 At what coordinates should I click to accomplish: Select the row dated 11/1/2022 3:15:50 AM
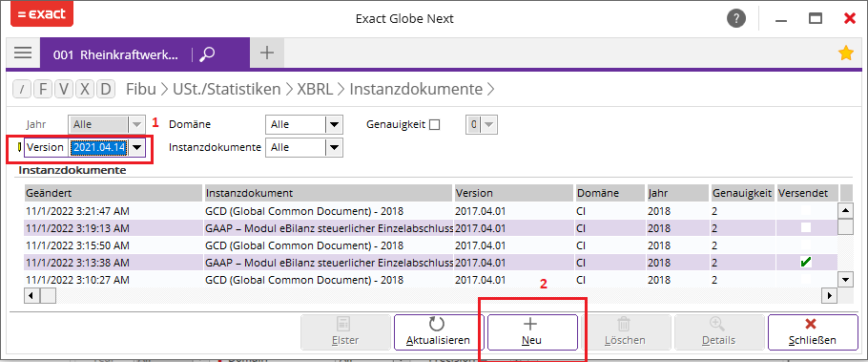coord(430,245)
